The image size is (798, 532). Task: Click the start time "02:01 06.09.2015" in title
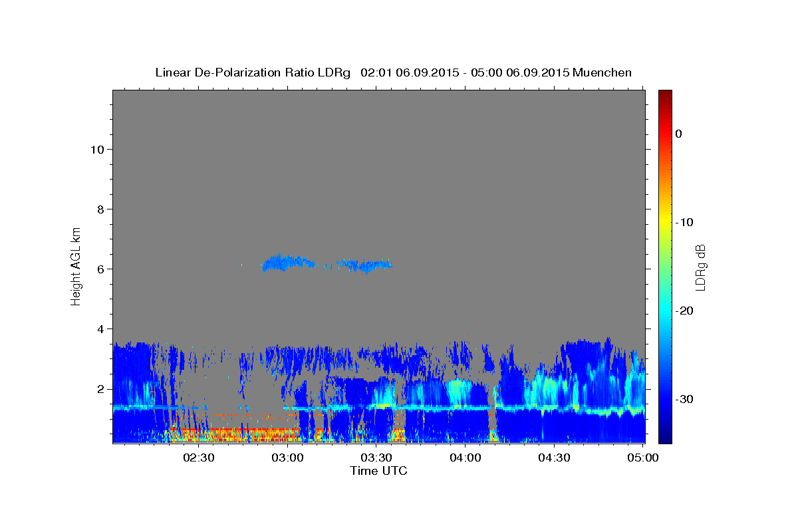click(x=409, y=72)
